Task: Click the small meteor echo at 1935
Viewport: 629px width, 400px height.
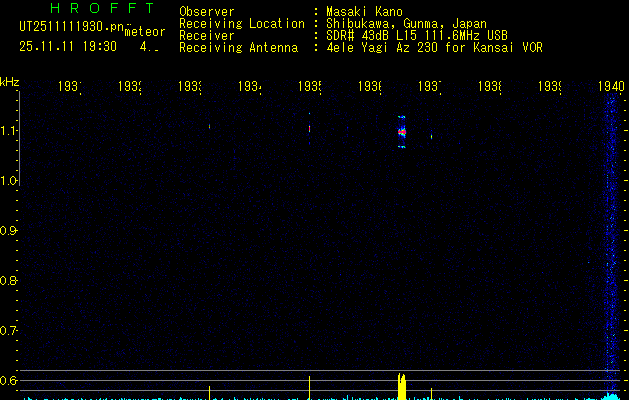Action: [309, 128]
